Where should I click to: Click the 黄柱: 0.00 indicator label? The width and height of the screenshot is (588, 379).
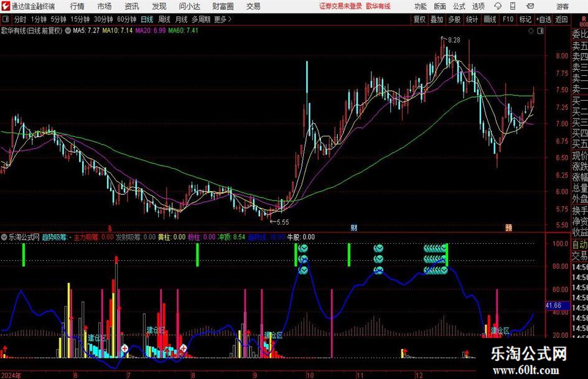click(x=172, y=237)
